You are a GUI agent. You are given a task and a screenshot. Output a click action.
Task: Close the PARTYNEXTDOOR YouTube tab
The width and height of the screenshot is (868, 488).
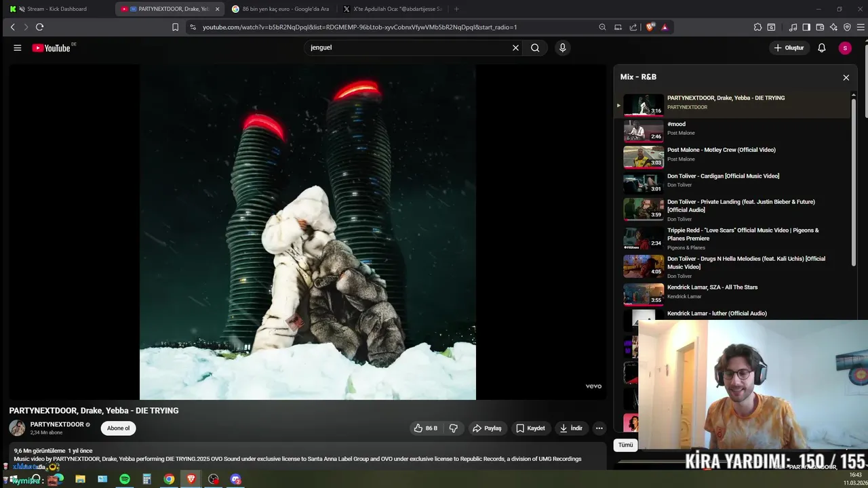(217, 9)
